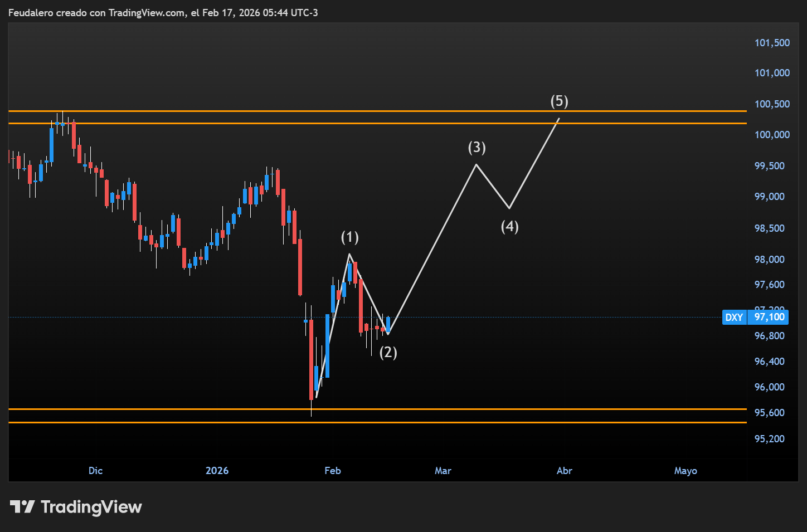Click the Abr label on time axis
Screen dimensions: 807x532
pos(565,471)
